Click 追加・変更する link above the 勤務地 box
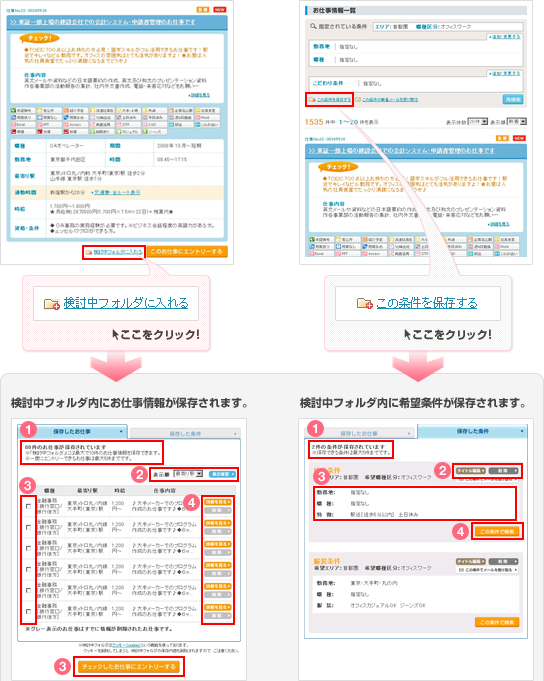 (x=504, y=37)
